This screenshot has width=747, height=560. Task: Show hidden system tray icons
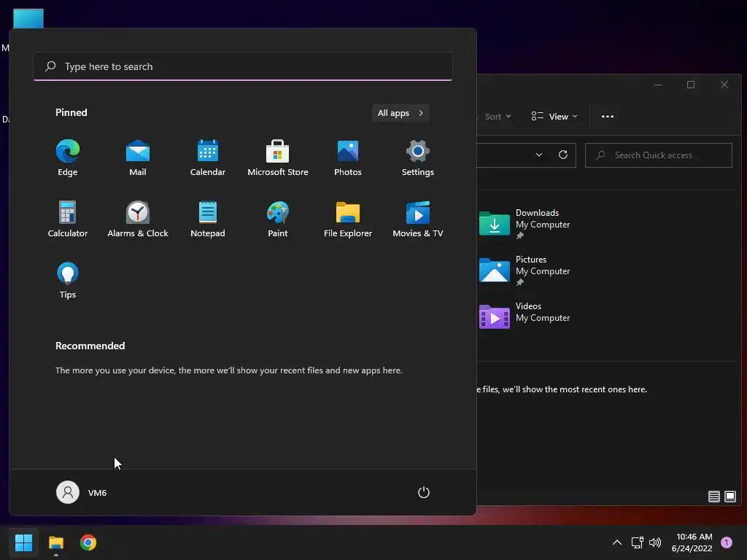tap(617, 542)
